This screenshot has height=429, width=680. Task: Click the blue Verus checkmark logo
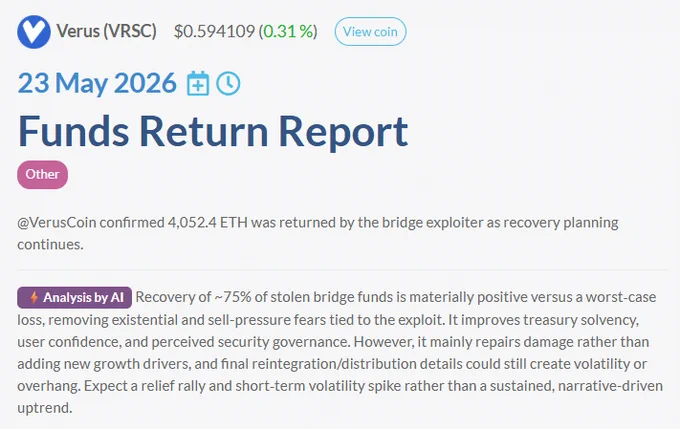click(34, 32)
